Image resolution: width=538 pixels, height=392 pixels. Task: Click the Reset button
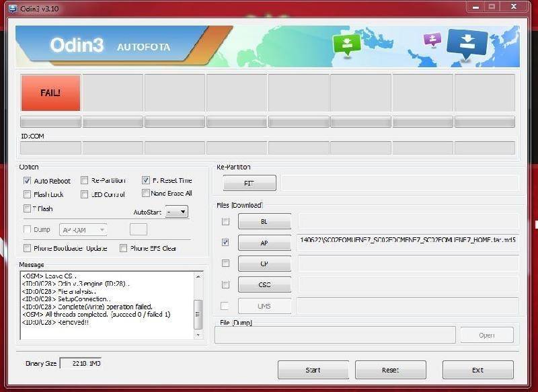(391, 370)
